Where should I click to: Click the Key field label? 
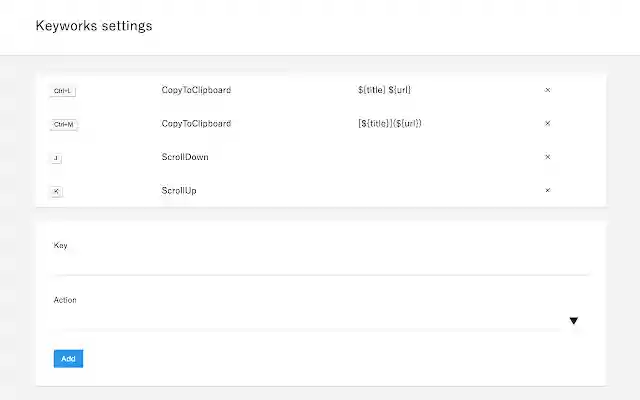(x=60, y=245)
